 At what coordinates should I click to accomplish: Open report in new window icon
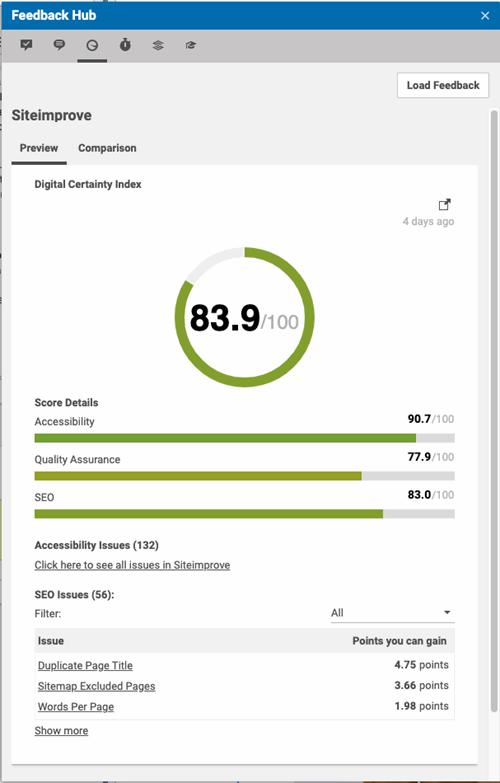[x=445, y=205]
